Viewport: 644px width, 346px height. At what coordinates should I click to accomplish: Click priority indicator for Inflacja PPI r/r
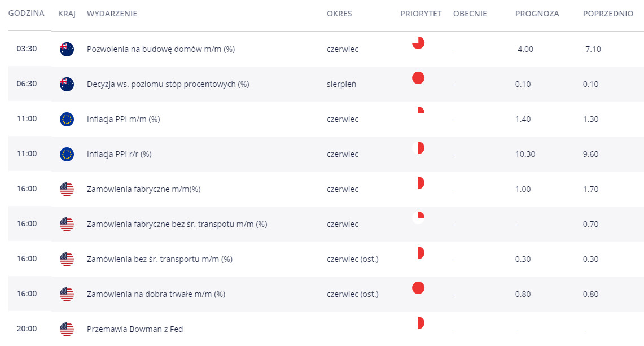(418, 148)
